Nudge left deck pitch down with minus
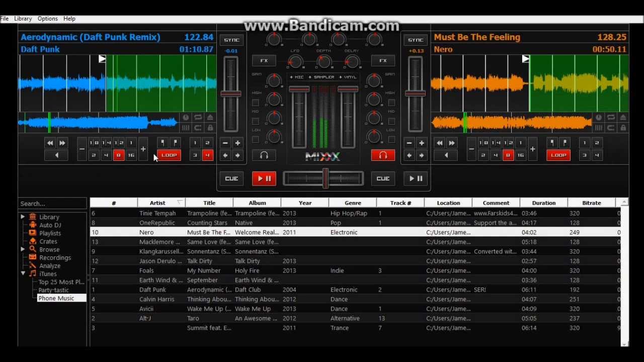Image resolution: width=644 pixels, height=362 pixels. 225,143
